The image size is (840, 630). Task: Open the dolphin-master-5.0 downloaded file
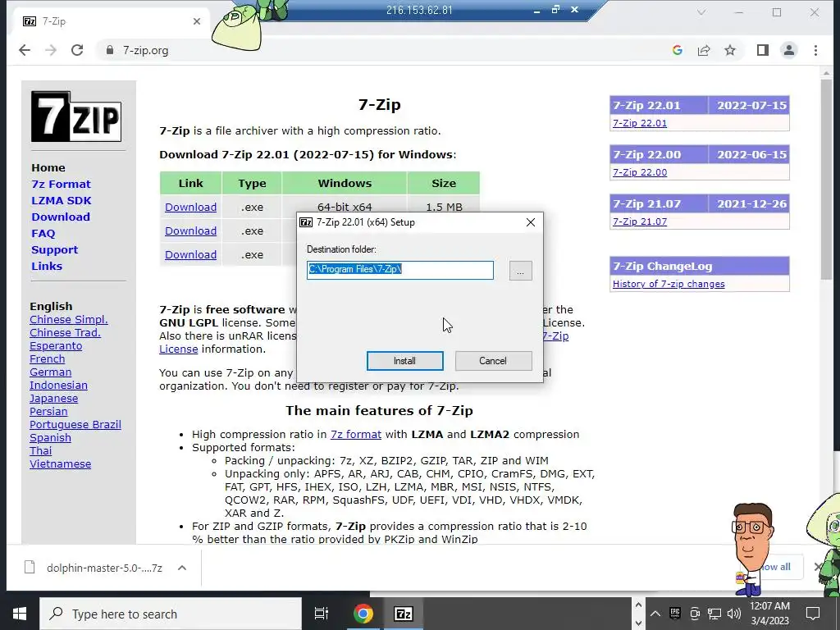[x=94, y=568]
